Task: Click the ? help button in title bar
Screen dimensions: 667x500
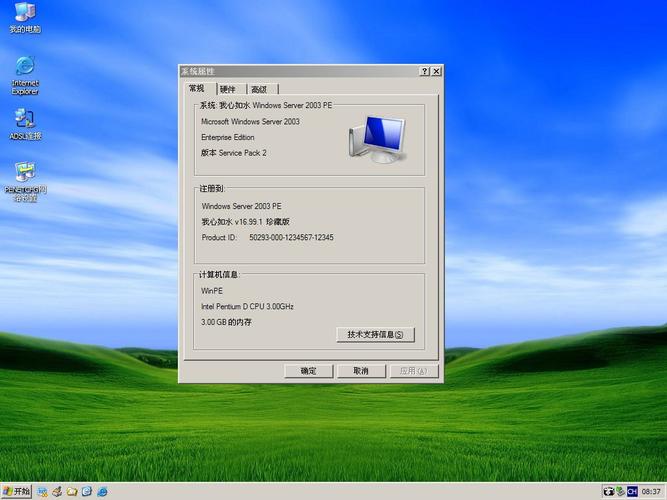Action: (424, 71)
